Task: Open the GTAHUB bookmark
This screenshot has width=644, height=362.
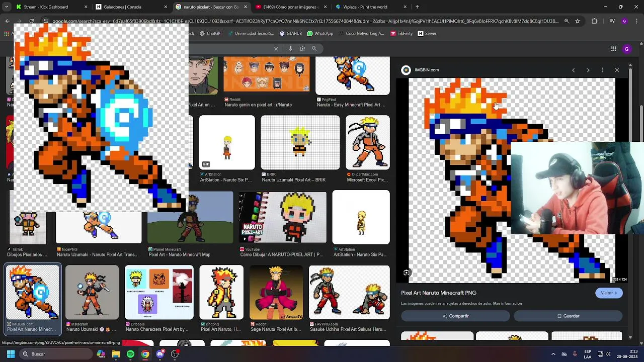Action: [291, 34]
